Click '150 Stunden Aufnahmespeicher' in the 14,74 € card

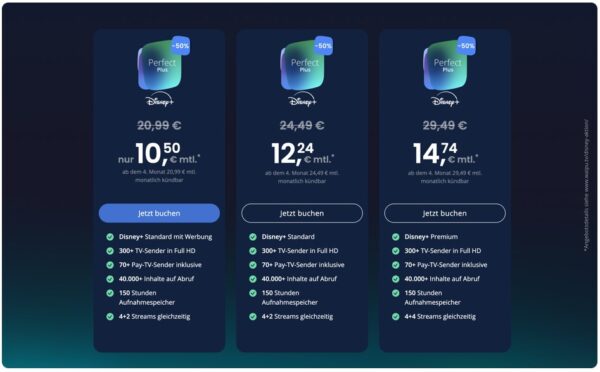click(432, 298)
